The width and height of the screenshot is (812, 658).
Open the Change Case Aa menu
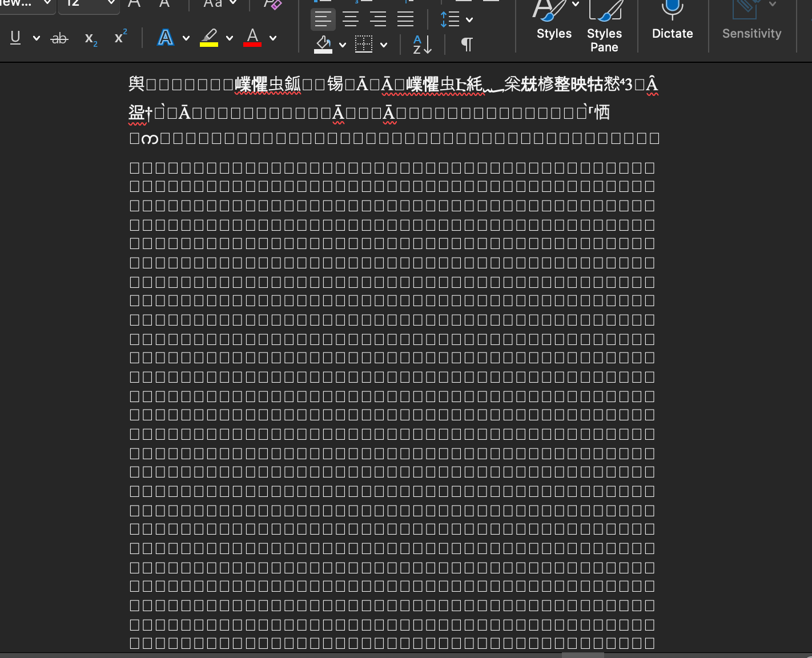[x=220, y=3]
